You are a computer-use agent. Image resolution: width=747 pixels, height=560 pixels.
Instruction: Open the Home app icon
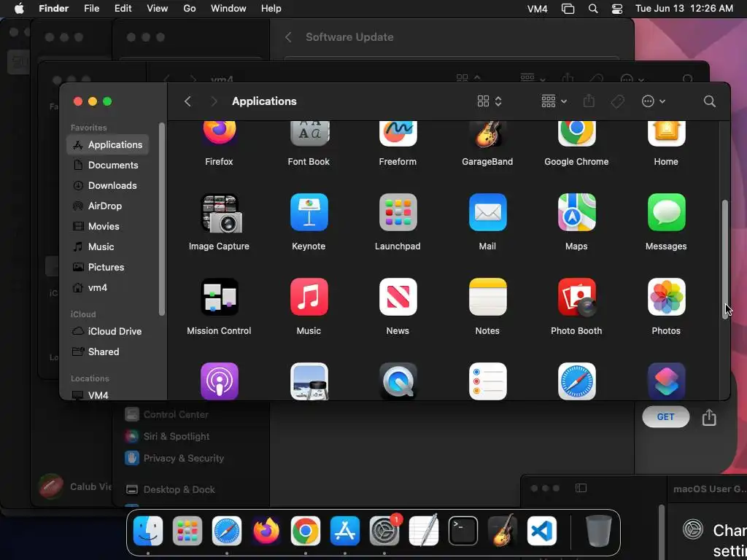pyautogui.click(x=666, y=133)
